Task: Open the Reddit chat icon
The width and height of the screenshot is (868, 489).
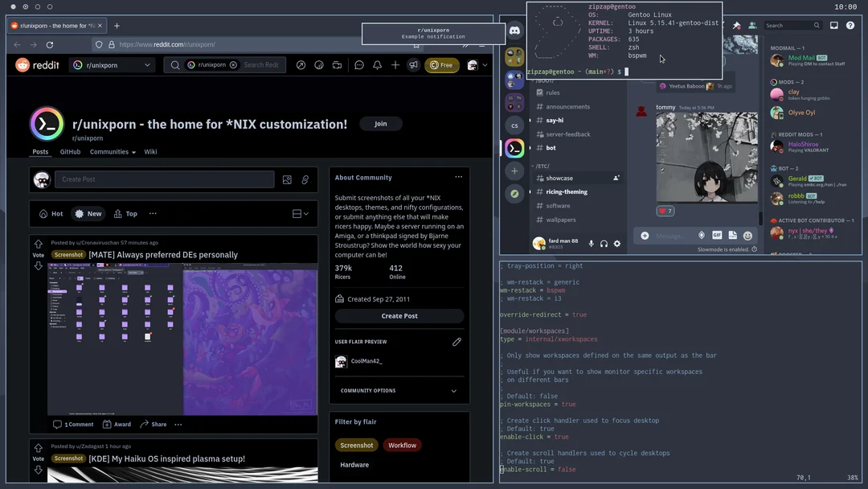Action: [358, 64]
